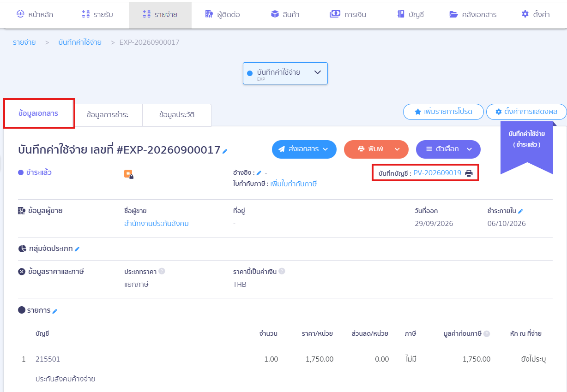
Task: Click the รายจ่าย breadcrumb link
Action: point(24,42)
